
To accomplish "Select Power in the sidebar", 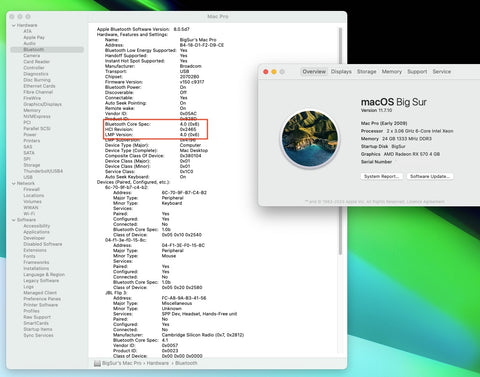I will (30, 135).
